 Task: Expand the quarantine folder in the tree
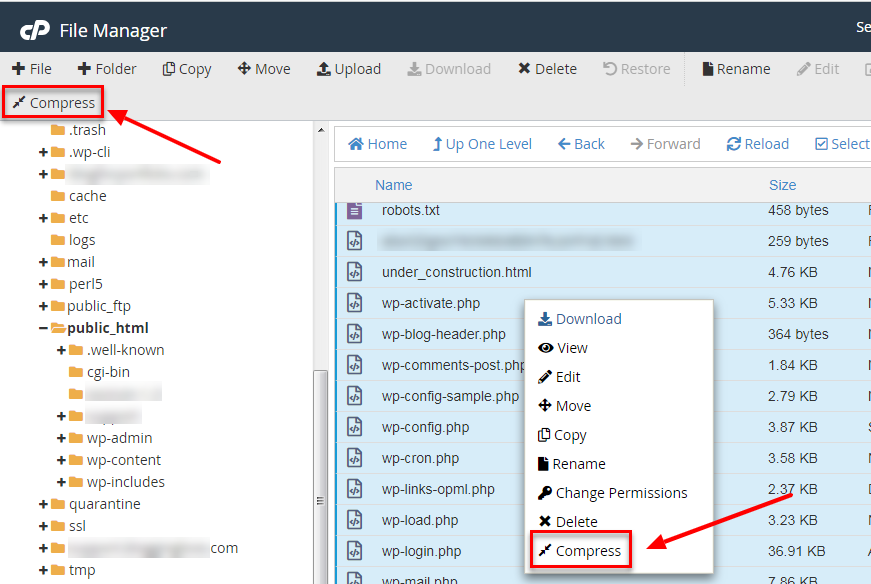[x=44, y=504]
